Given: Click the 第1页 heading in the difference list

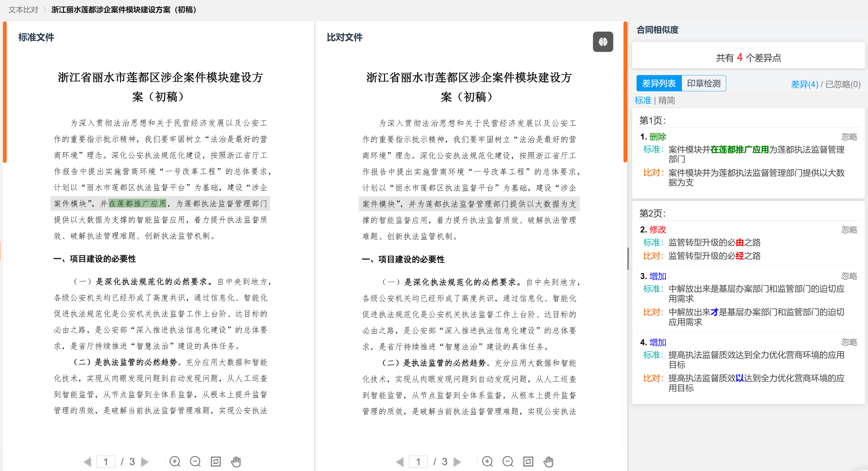Looking at the screenshot, I should (x=652, y=120).
